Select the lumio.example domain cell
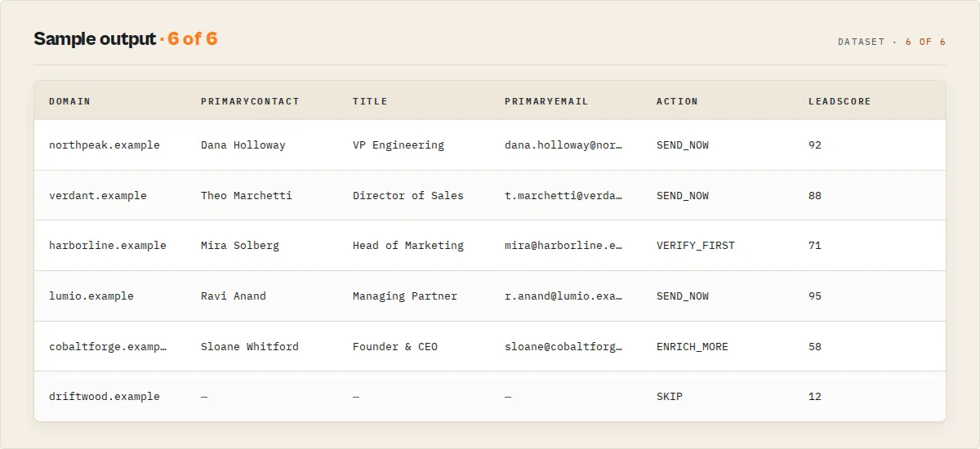This screenshot has width=980, height=449. click(91, 296)
